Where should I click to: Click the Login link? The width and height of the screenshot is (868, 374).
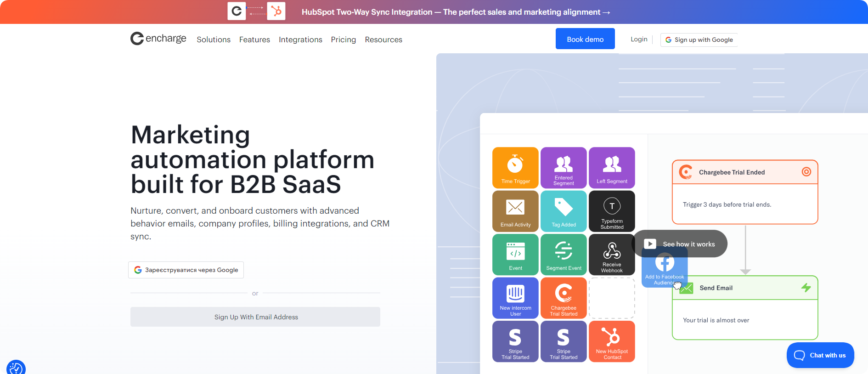[x=639, y=39]
